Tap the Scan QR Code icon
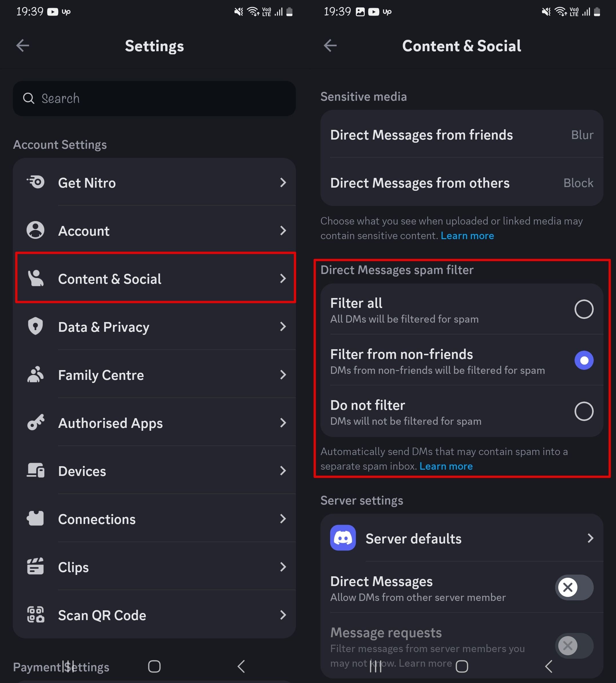Screen dimensions: 616x683 [x=35, y=615]
